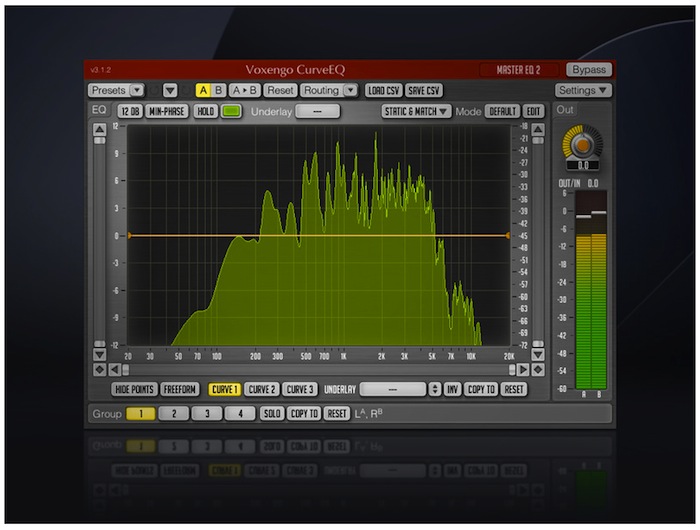Click the left dB range scrollbar
Image resolution: width=700 pixels, height=530 pixels.
coord(100,242)
